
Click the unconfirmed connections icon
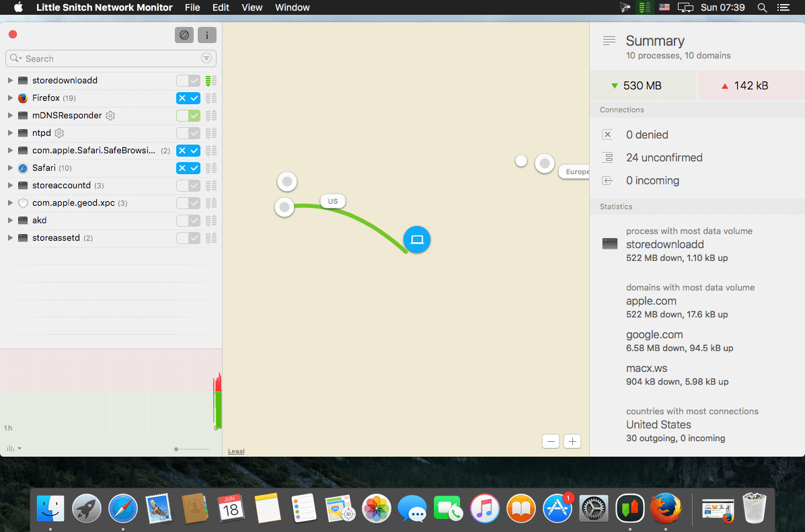(607, 157)
